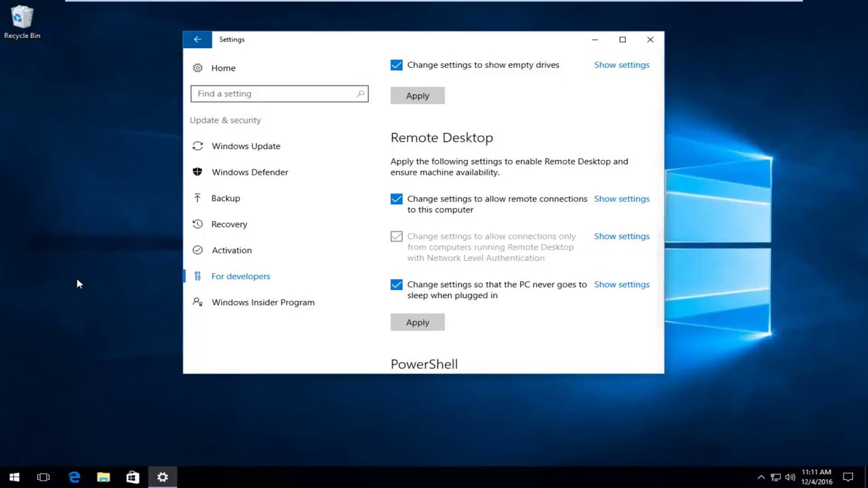This screenshot has height=488, width=868.
Task: Open the Recycle Bin desktop icon
Action: click(x=22, y=22)
